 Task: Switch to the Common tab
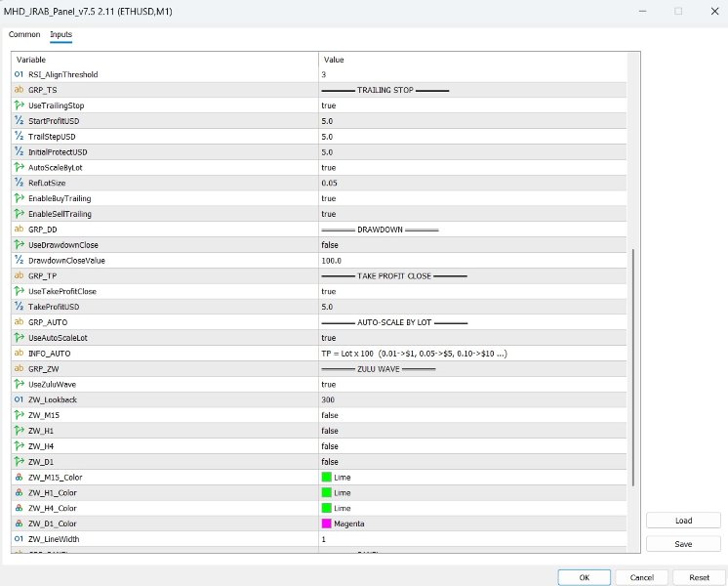(24, 34)
